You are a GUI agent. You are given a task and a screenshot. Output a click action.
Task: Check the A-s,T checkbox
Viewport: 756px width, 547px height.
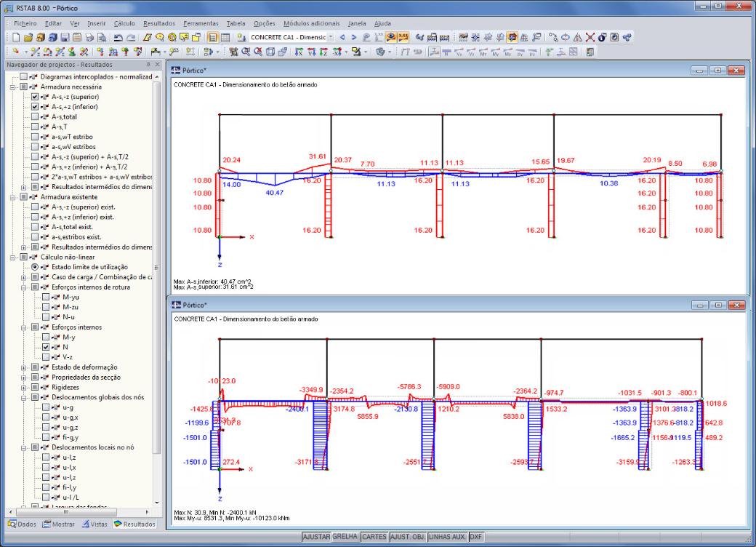pos(35,127)
